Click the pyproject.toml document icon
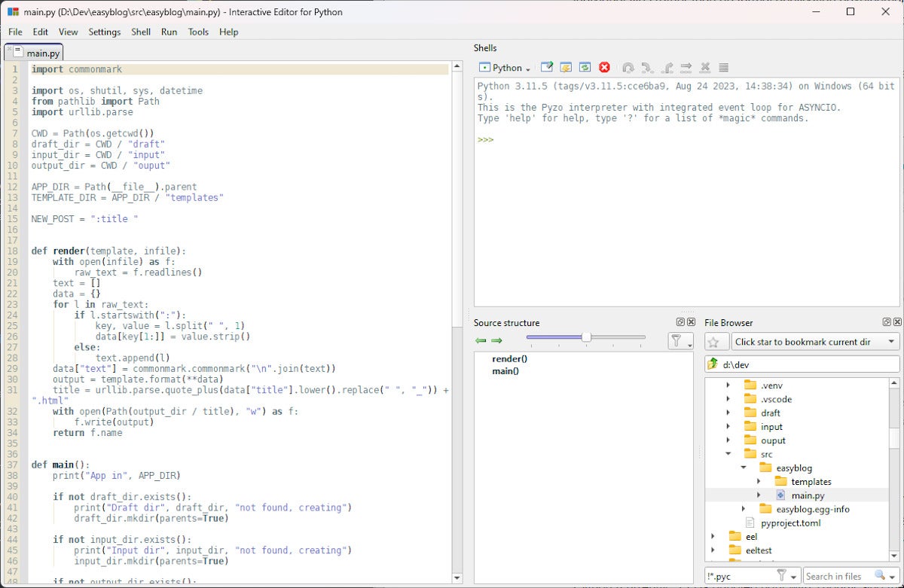Viewport: 904px width, 588px height. coord(750,522)
